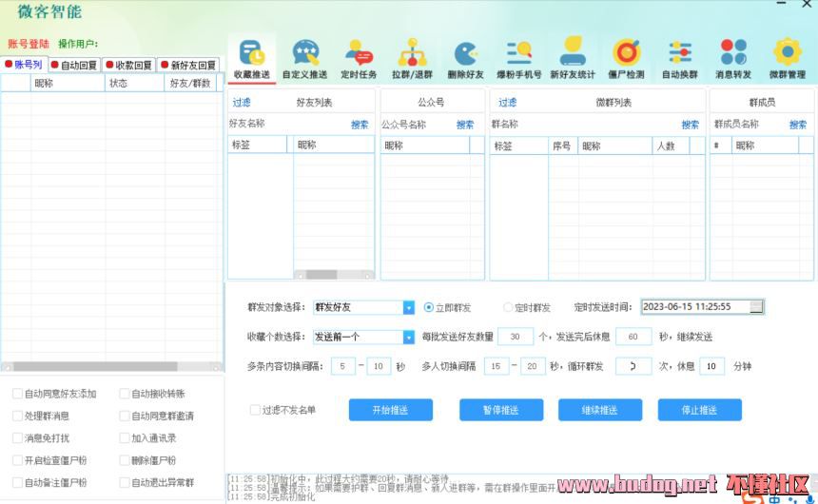
Task: Open the 收藏推送 toolbar icon
Action: tap(252, 58)
